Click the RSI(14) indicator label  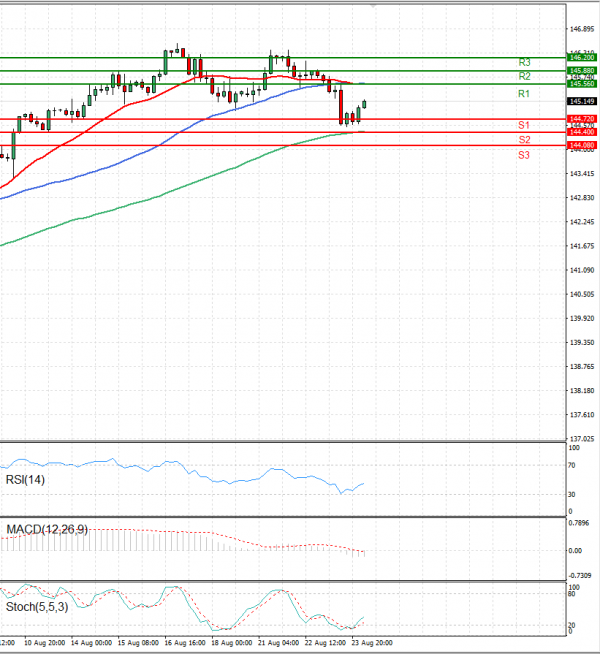point(25,480)
